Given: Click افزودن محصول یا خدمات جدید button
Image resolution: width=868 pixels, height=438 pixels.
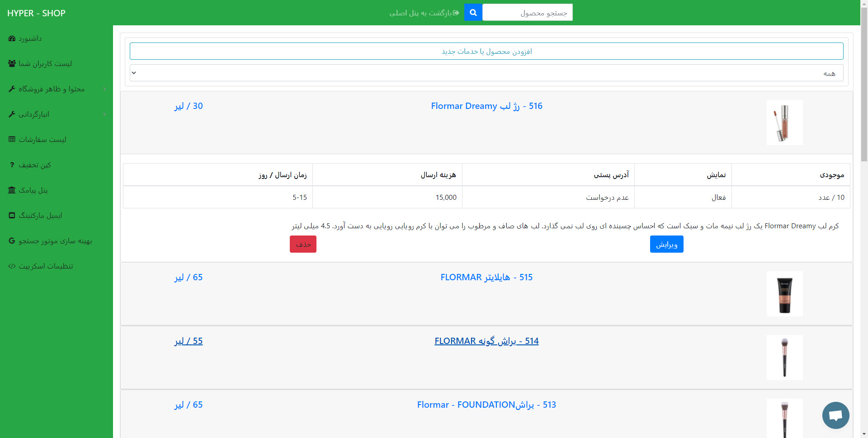Looking at the screenshot, I should click(486, 51).
